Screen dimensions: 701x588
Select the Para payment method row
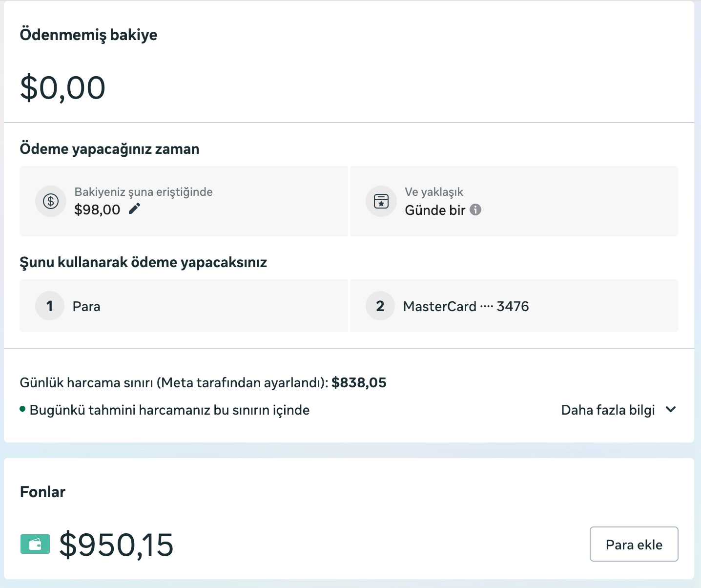[x=184, y=306]
